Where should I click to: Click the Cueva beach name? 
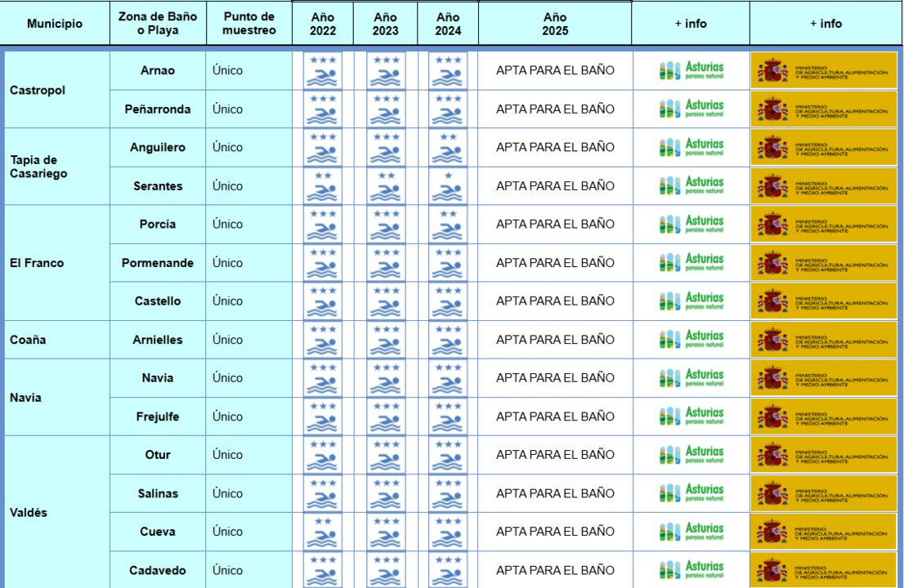158,532
